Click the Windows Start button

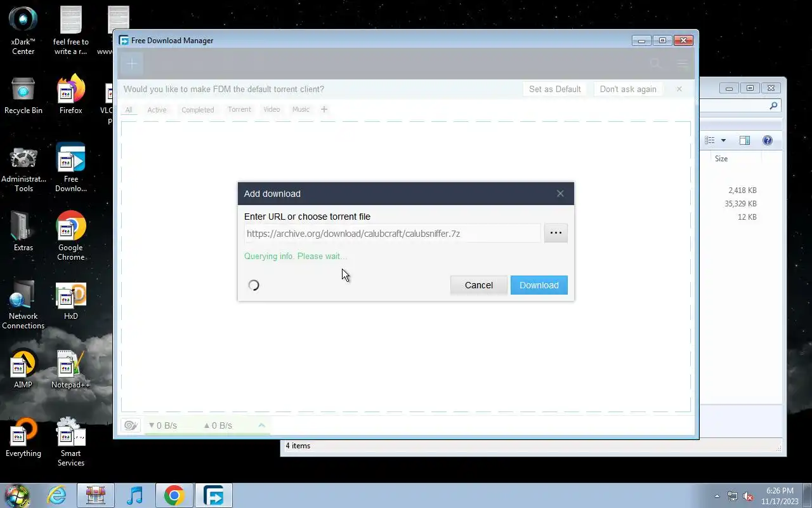[17, 495]
